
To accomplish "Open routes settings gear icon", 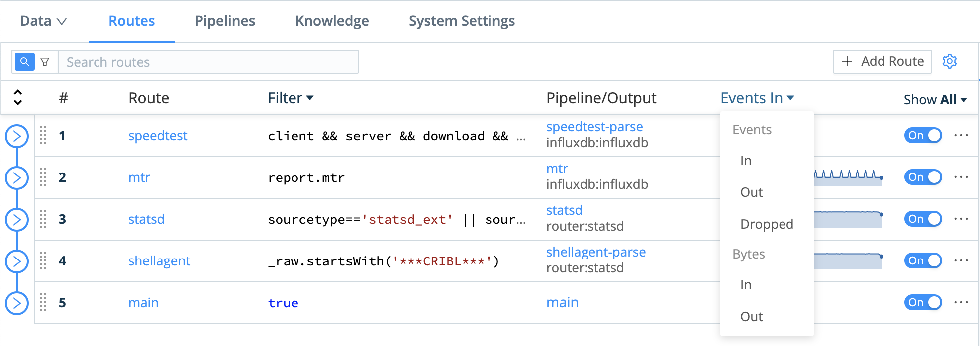I will pos(949,61).
